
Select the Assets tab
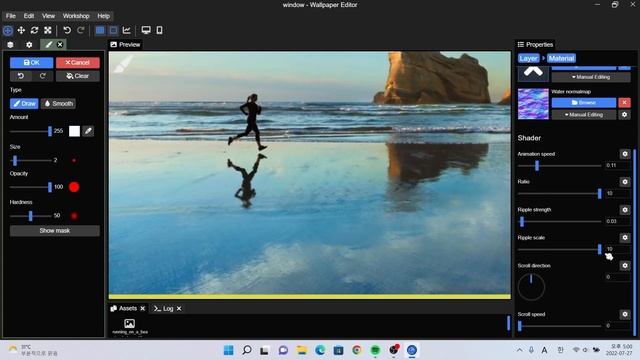[x=124, y=309]
